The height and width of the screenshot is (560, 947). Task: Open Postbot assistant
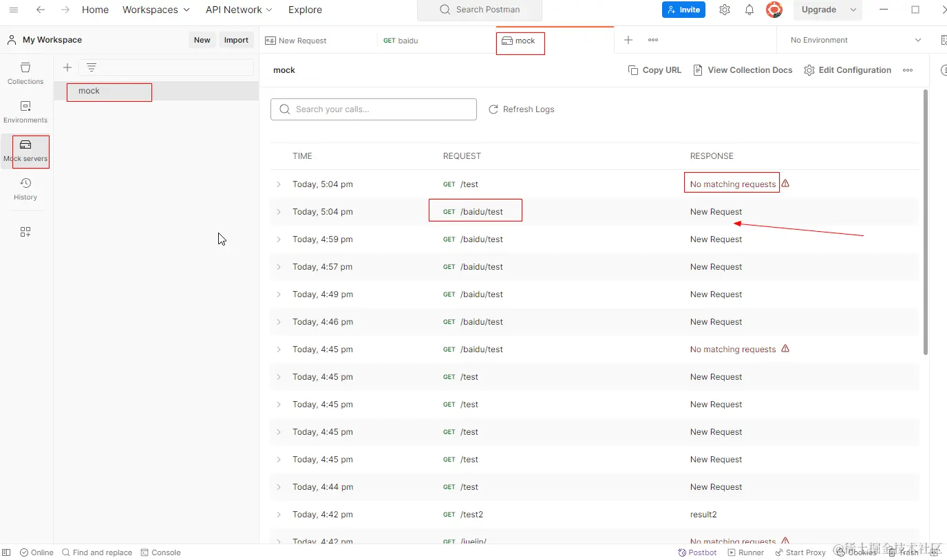(x=697, y=552)
